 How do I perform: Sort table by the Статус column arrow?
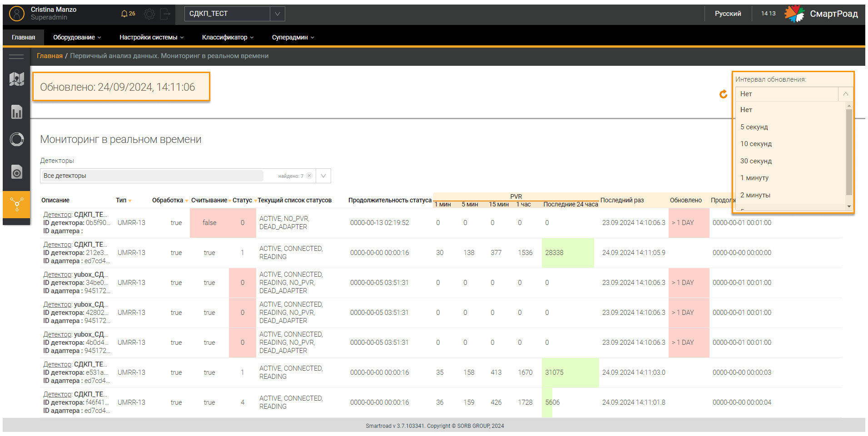pyautogui.click(x=255, y=201)
